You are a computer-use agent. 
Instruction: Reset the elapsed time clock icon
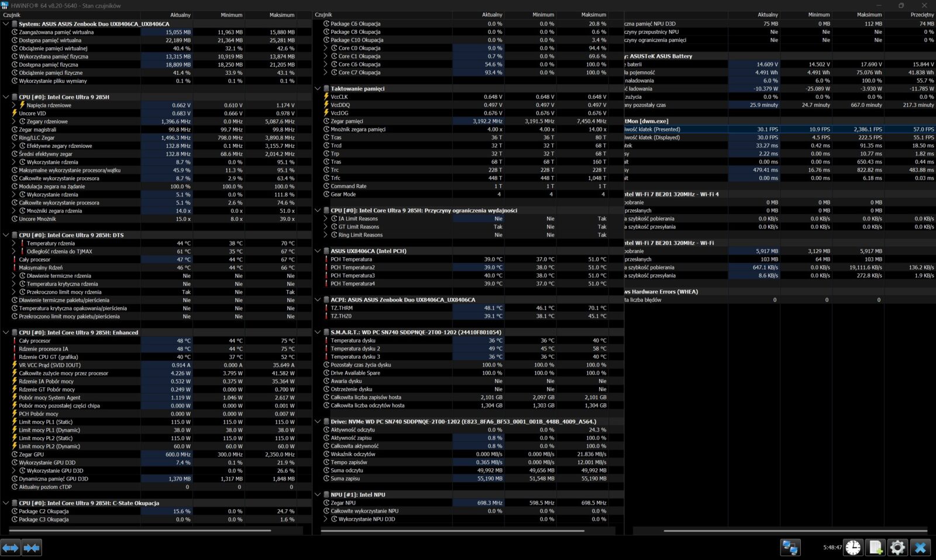[x=853, y=548]
